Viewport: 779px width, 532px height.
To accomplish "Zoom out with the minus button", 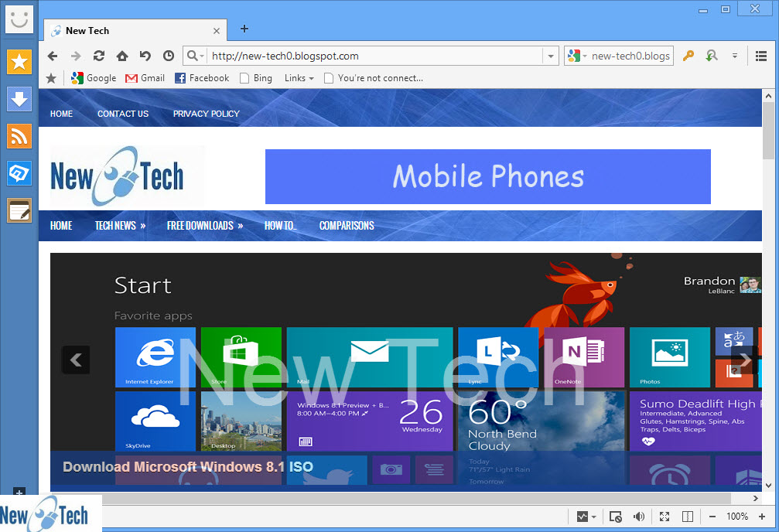I will point(712,517).
